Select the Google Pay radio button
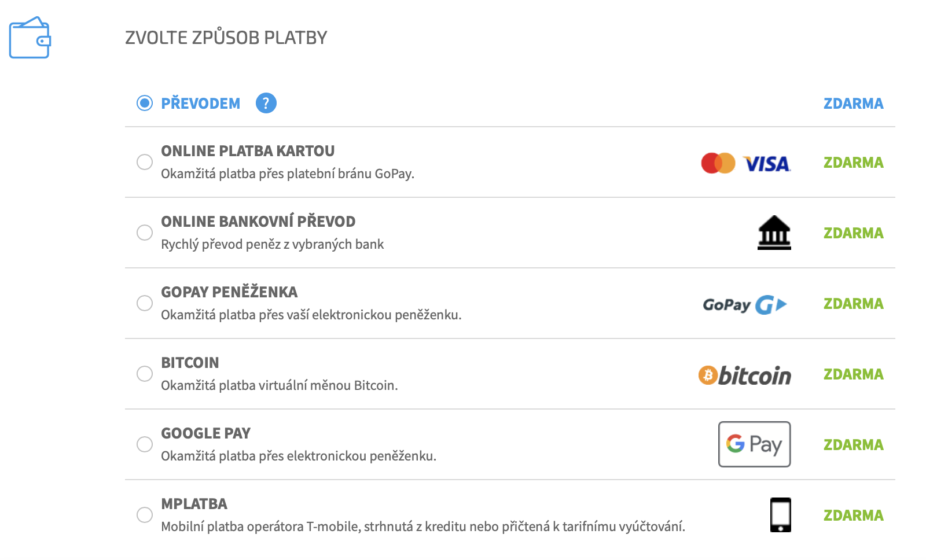The image size is (926, 560). (x=145, y=444)
